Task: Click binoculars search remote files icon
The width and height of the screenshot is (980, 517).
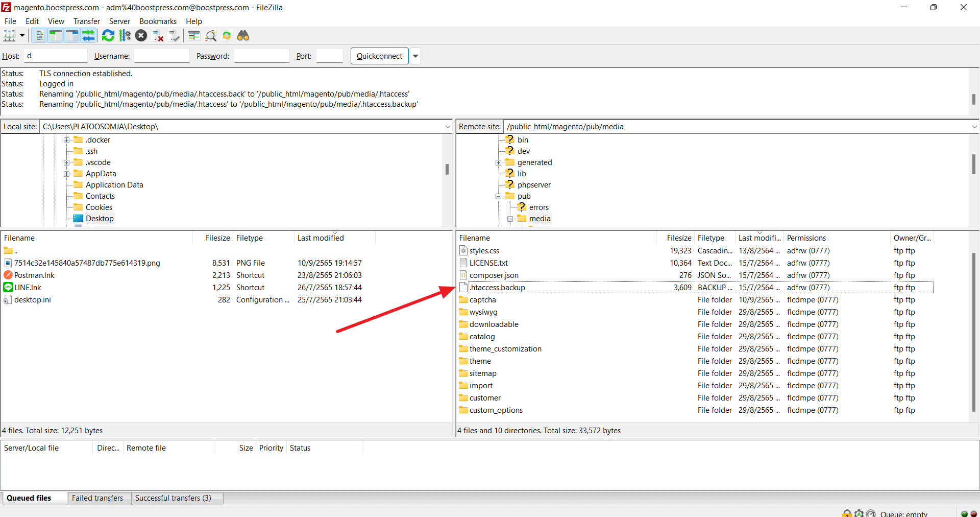Action: (243, 36)
